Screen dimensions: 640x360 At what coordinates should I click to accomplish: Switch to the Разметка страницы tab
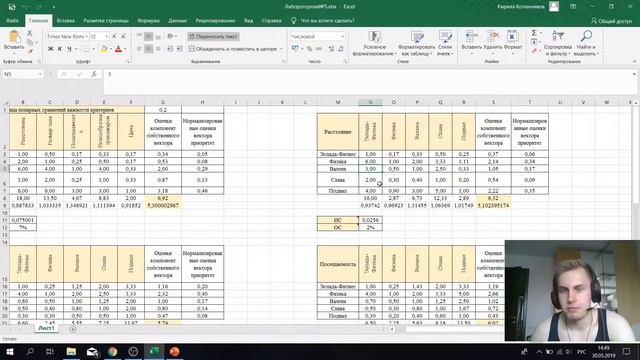(x=106, y=20)
